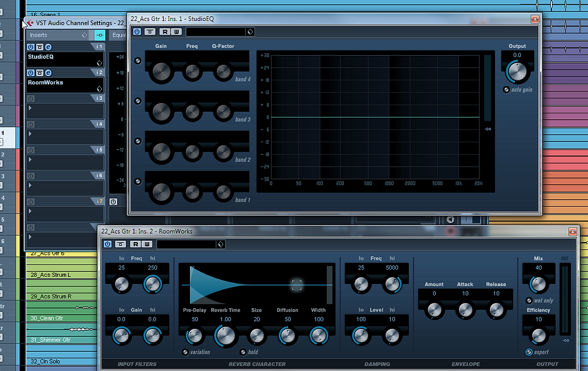Open preset diamond on StudioEQ insert slot
Image resolution: width=588 pixels, height=371 pixels.
click(x=100, y=63)
